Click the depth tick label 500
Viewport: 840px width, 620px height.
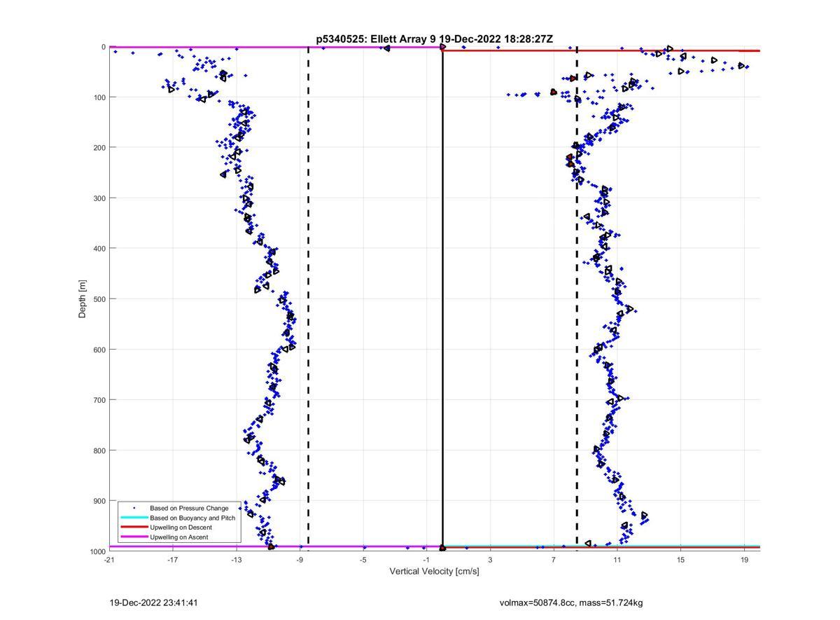coord(99,299)
